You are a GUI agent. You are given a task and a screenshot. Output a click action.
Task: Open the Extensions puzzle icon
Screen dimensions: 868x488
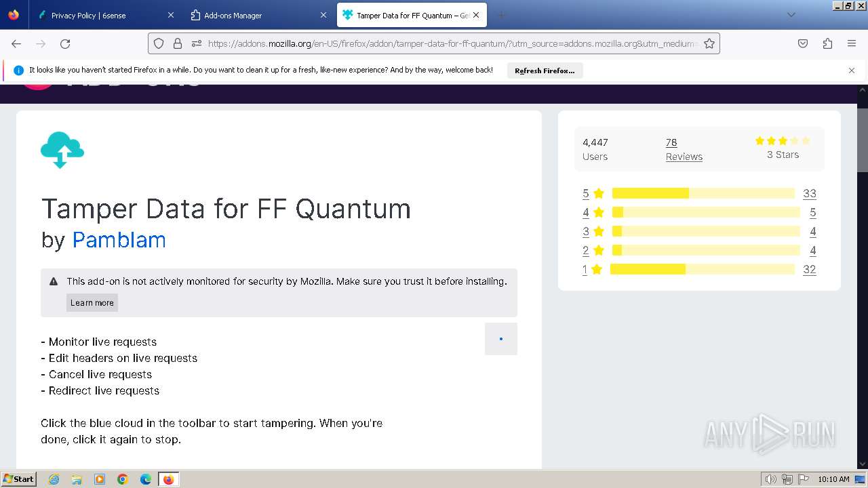pyautogui.click(x=827, y=43)
